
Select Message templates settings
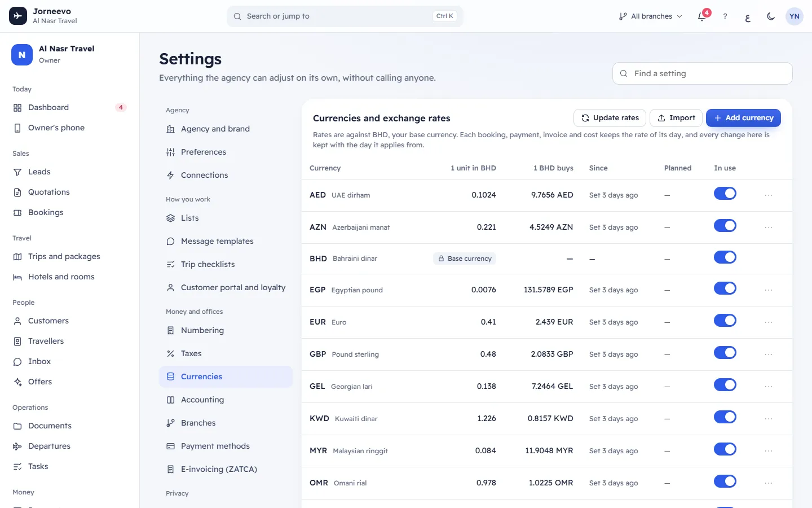(x=226, y=241)
